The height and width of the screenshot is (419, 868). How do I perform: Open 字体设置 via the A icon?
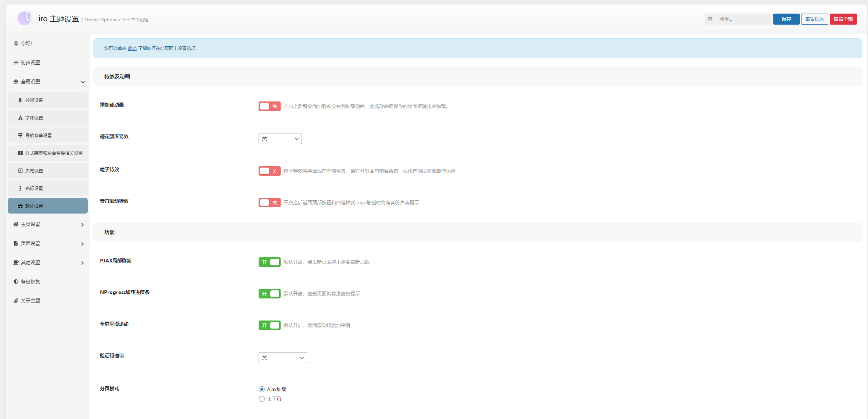coord(20,118)
